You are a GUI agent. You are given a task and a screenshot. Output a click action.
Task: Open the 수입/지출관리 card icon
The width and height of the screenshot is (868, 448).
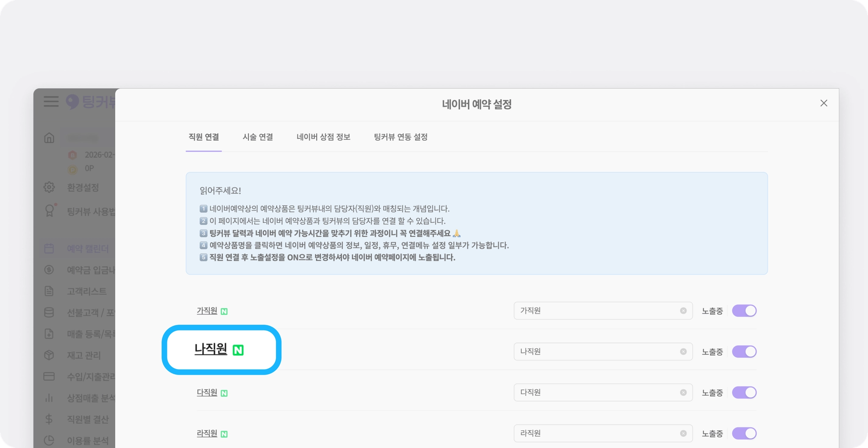click(x=49, y=376)
